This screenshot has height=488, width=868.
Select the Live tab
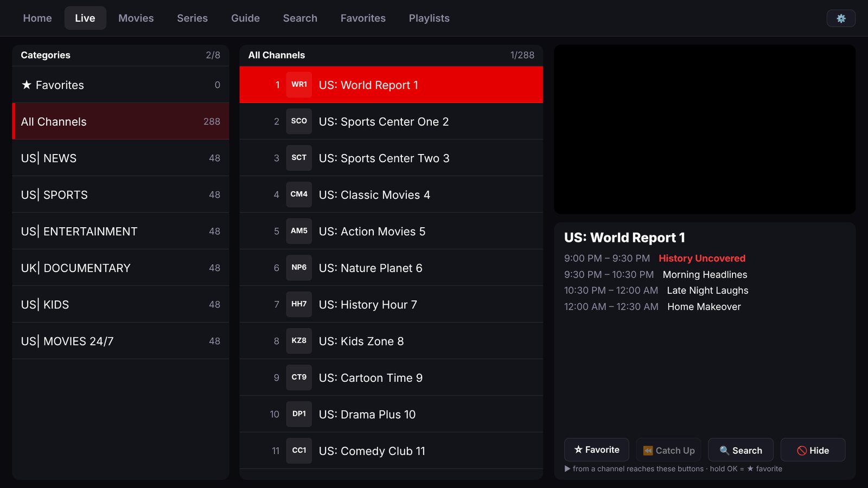85,18
